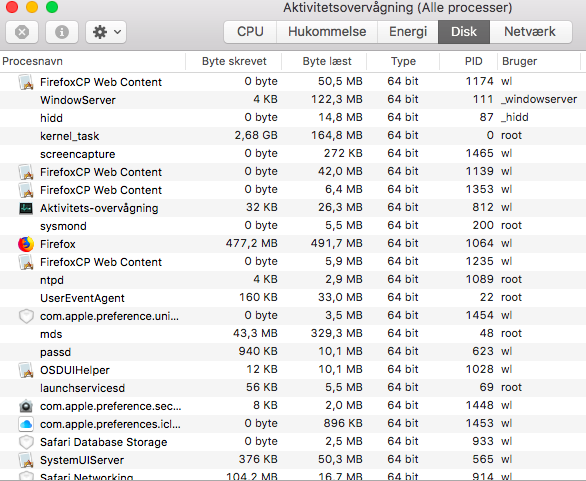Select the WindowServer process row

[293, 100]
